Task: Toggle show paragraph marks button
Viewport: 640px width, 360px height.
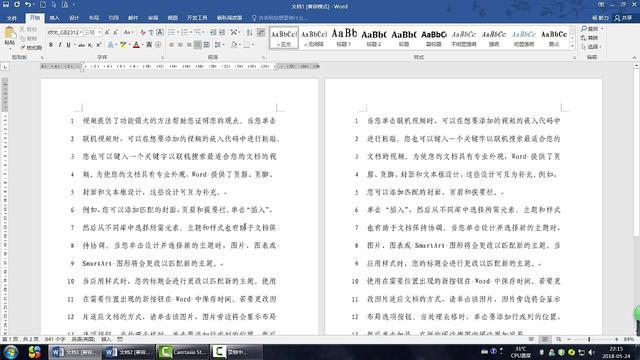Action: (x=261, y=32)
